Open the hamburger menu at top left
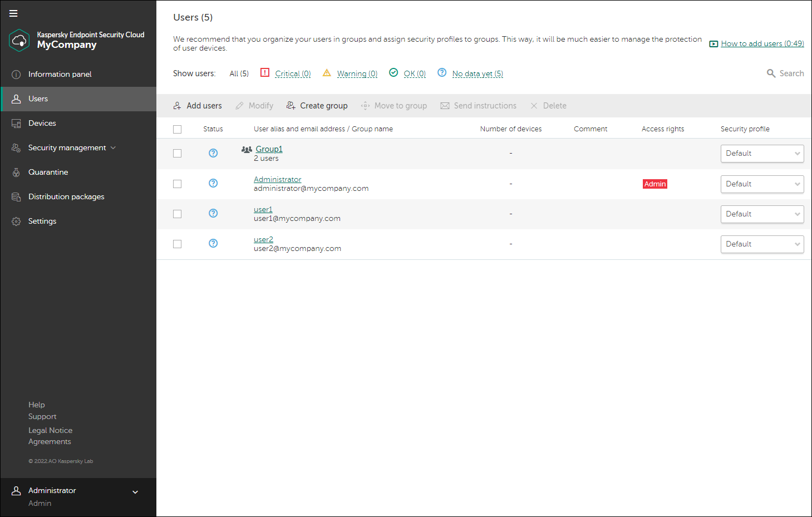The width and height of the screenshot is (812, 517). [x=13, y=13]
